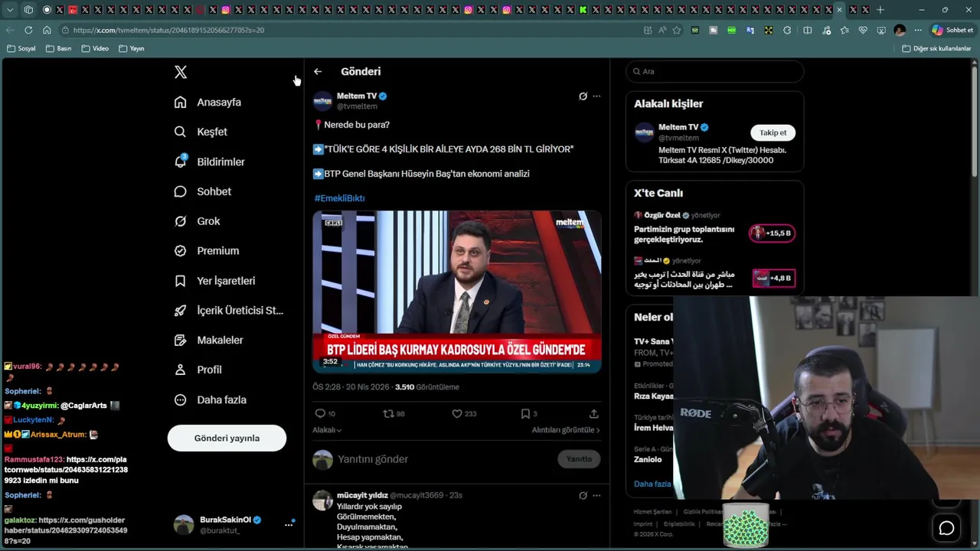
Task: Click the +15,5 B live viewers badge
Action: click(772, 233)
